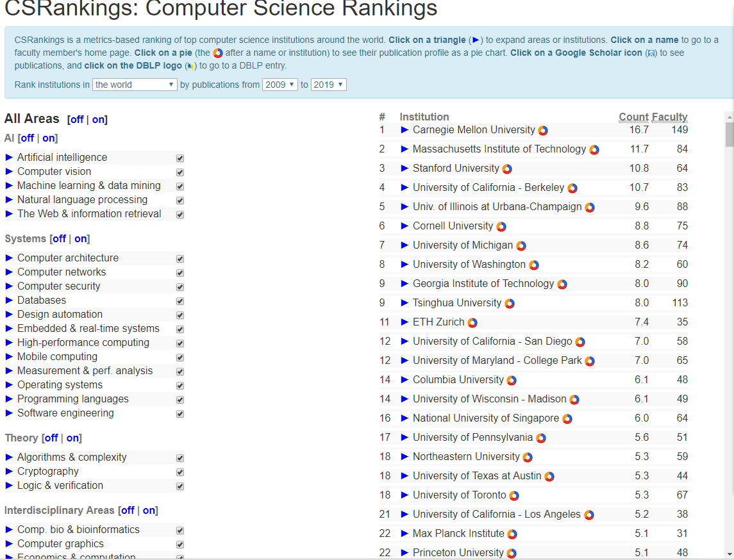Open the start year dropdown 2009
The height and width of the screenshot is (560, 734).
[280, 85]
